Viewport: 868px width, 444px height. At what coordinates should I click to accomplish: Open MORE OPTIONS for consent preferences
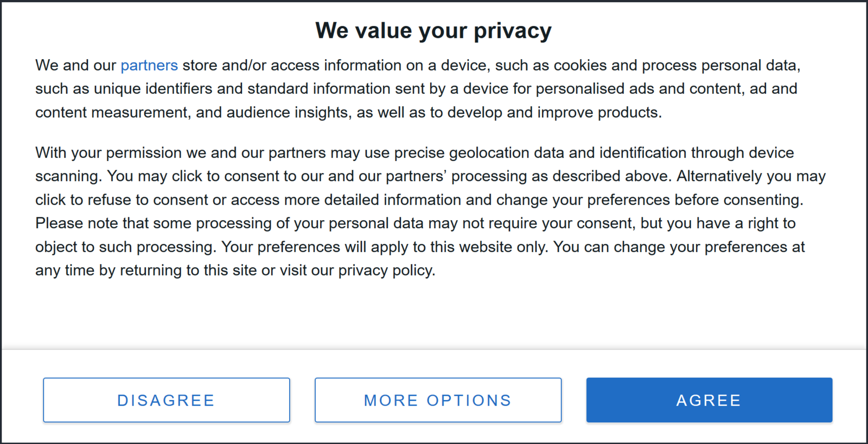(x=438, y=400)
